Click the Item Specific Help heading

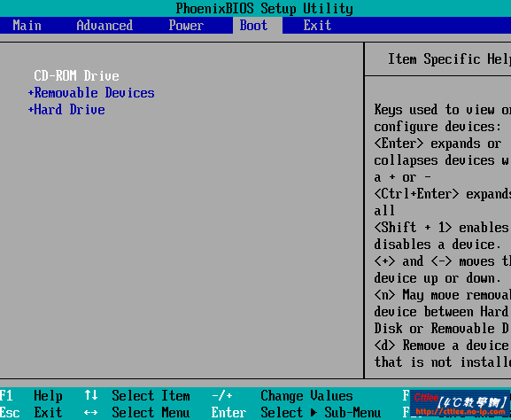tap(449, 59)
